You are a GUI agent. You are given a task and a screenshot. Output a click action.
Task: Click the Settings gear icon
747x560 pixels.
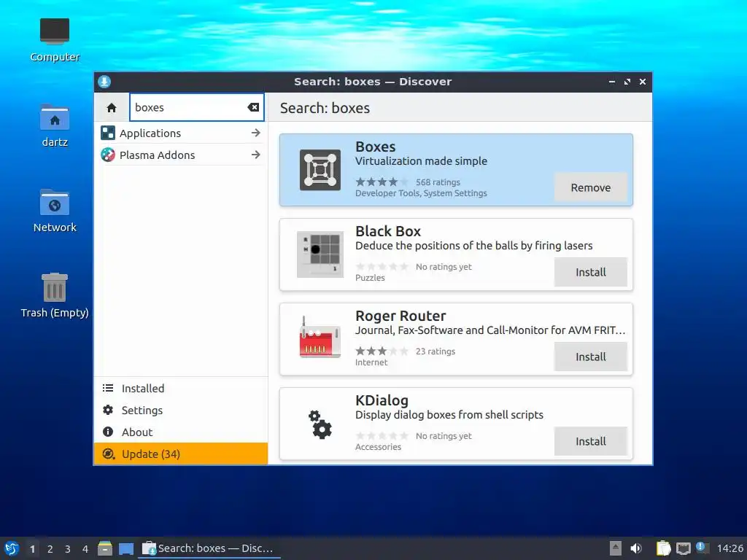(x=108, y=410)
